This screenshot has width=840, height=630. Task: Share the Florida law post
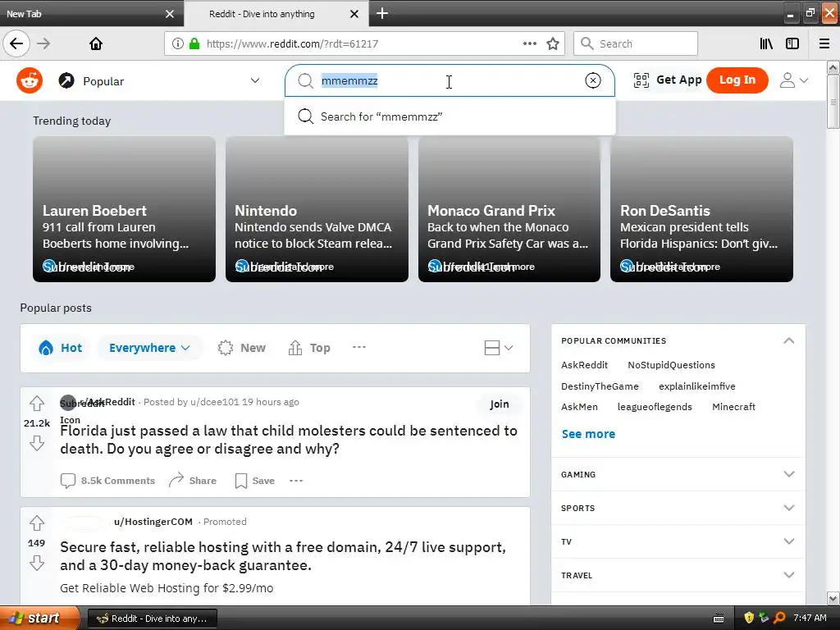(192, 481)
